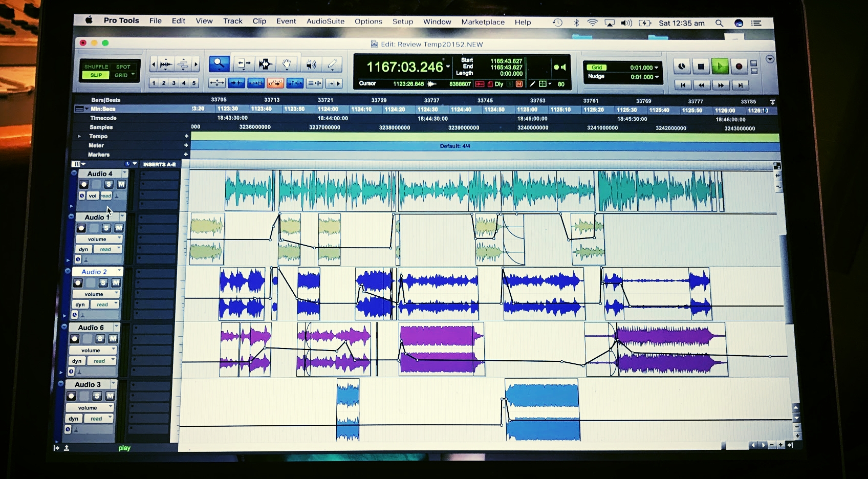868x479 pixels.
Task: Expand the Tempo ruler
Action: (x=79, y=136)
